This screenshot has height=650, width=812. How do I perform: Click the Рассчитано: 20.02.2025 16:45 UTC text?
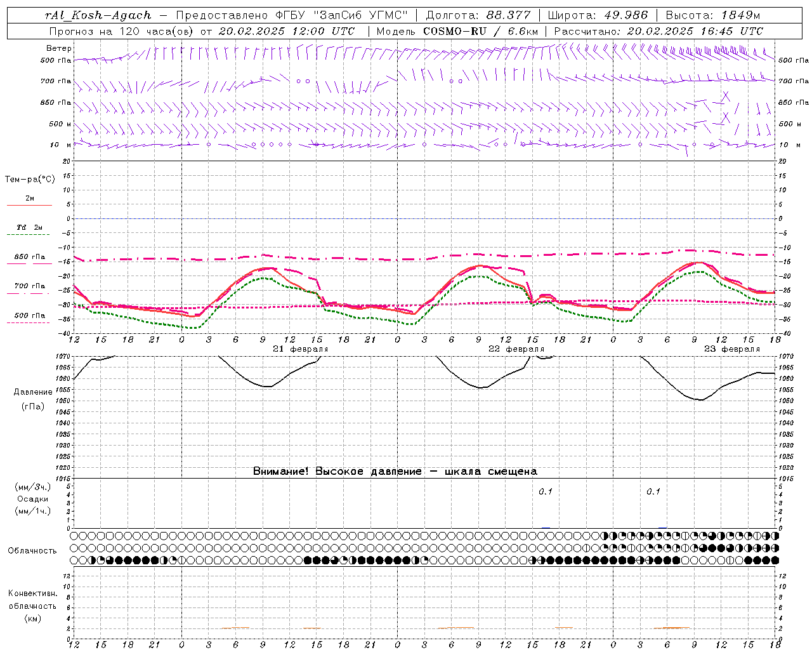[658, 31]
